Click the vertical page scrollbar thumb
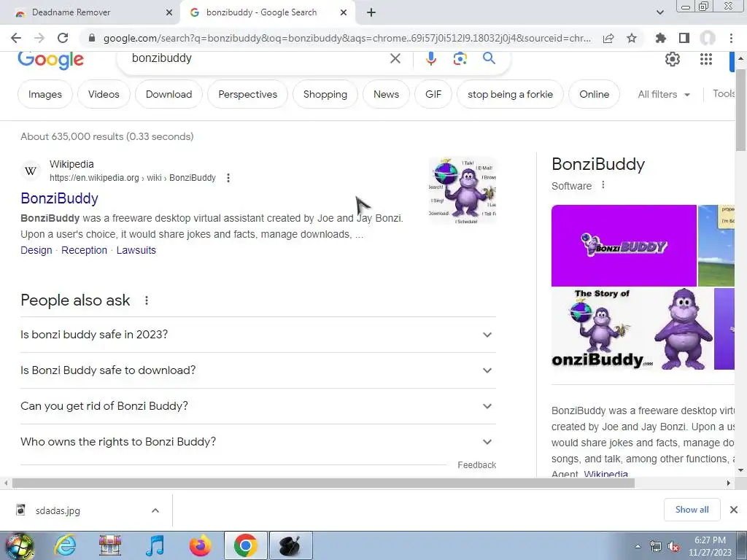Screen dimensions: 747x560 (740, 111)
